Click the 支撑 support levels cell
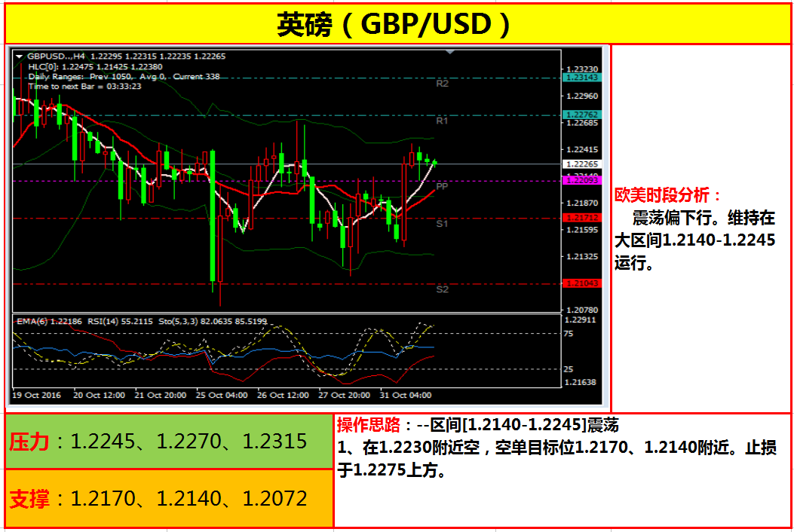 [169, 499]
